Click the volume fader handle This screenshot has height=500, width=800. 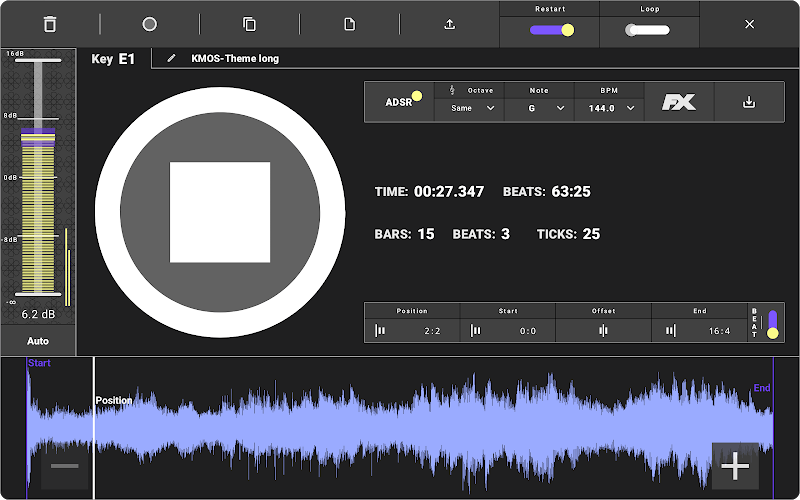[38, 137]
